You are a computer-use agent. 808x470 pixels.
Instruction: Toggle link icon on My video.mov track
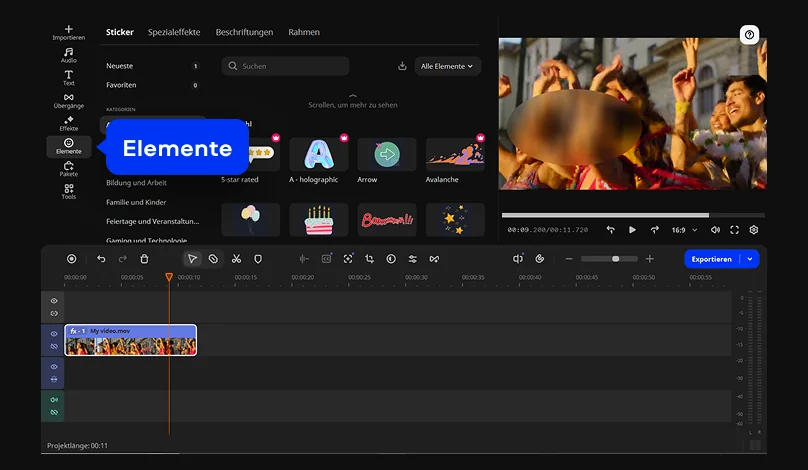coord(54,346)
